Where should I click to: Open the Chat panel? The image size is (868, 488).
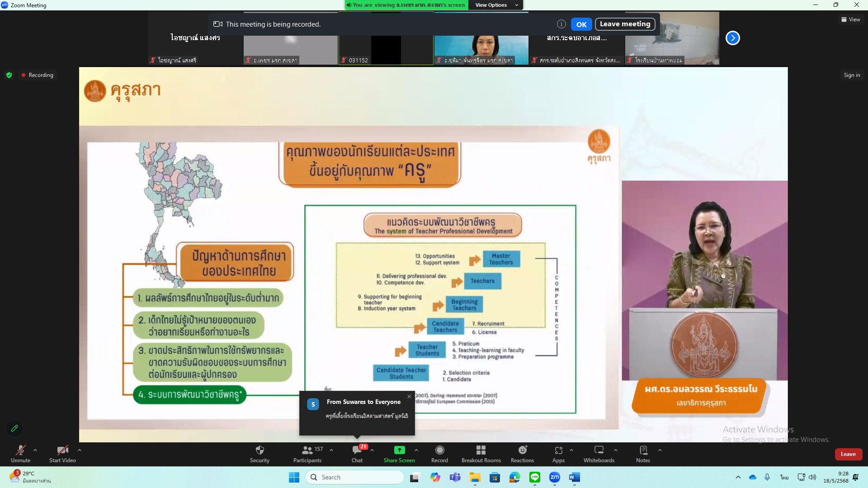click(357, 454)
